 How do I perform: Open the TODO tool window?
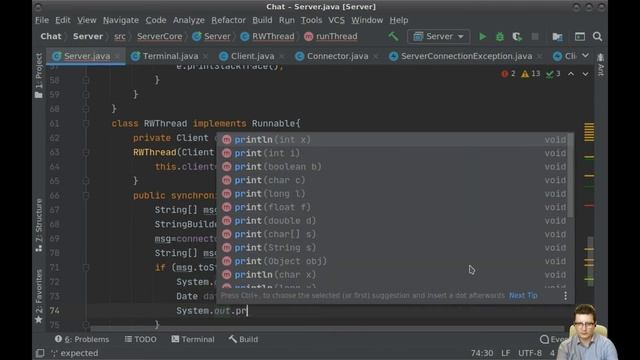tap(140, 339)
